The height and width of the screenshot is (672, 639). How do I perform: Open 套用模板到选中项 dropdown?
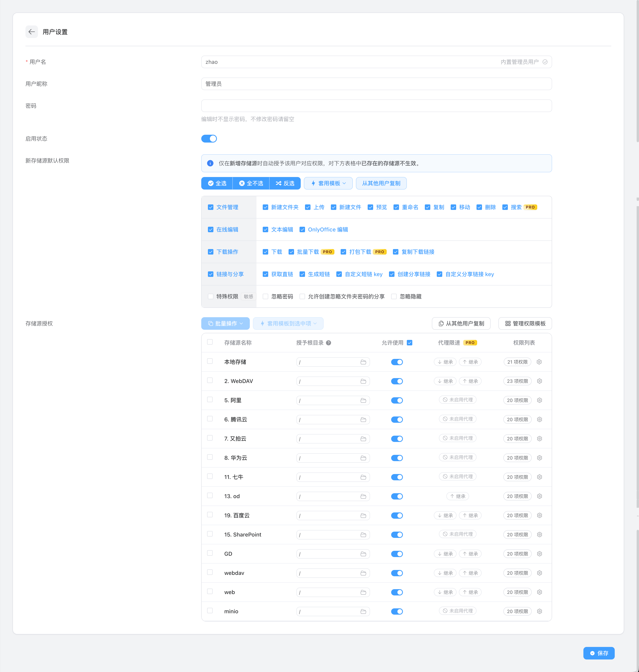click(288, 324)
